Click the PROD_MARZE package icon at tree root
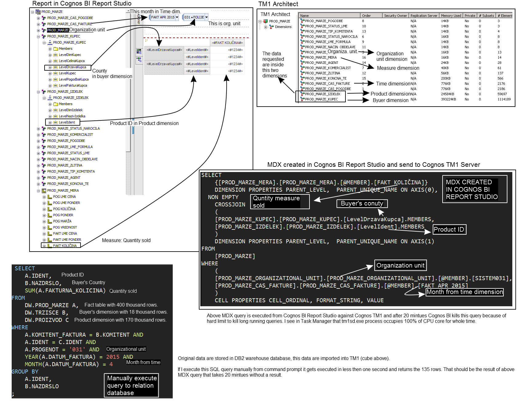 click(x=38, y=12)
